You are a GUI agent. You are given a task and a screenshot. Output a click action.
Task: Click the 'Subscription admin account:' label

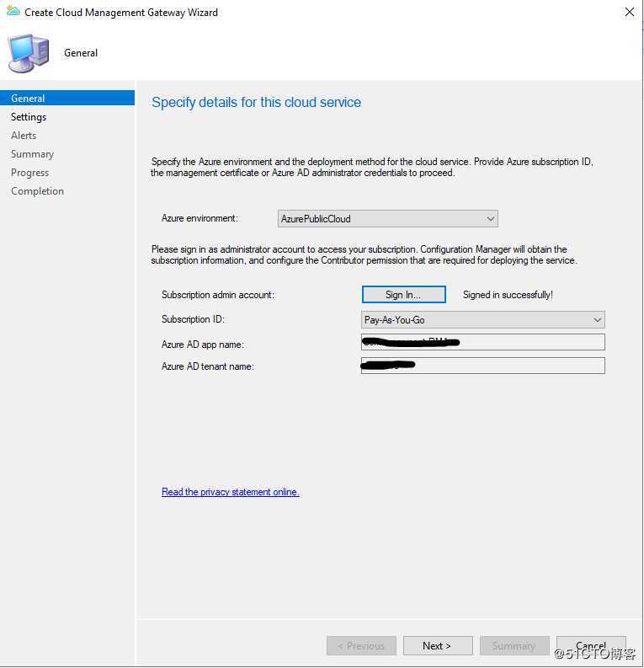point(218,294)
